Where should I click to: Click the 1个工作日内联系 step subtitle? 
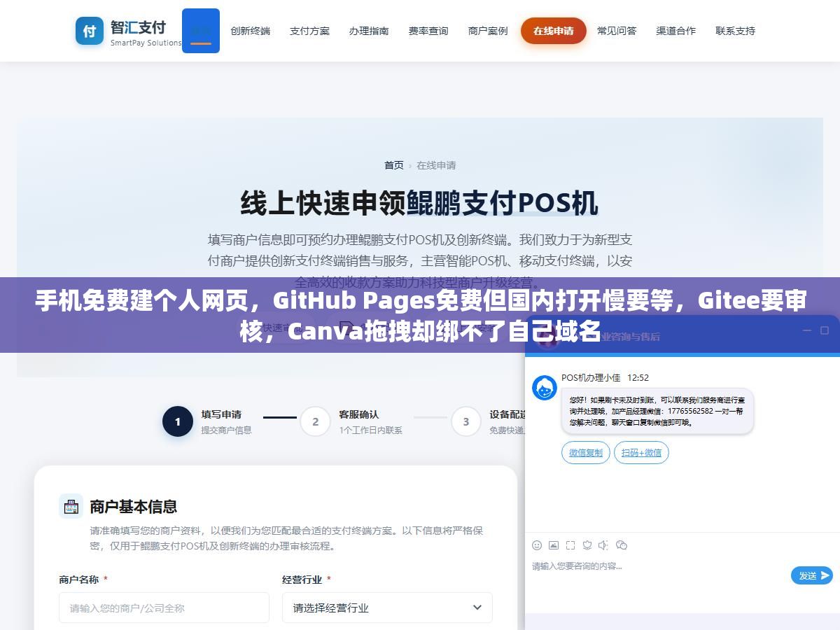(370, 430)
